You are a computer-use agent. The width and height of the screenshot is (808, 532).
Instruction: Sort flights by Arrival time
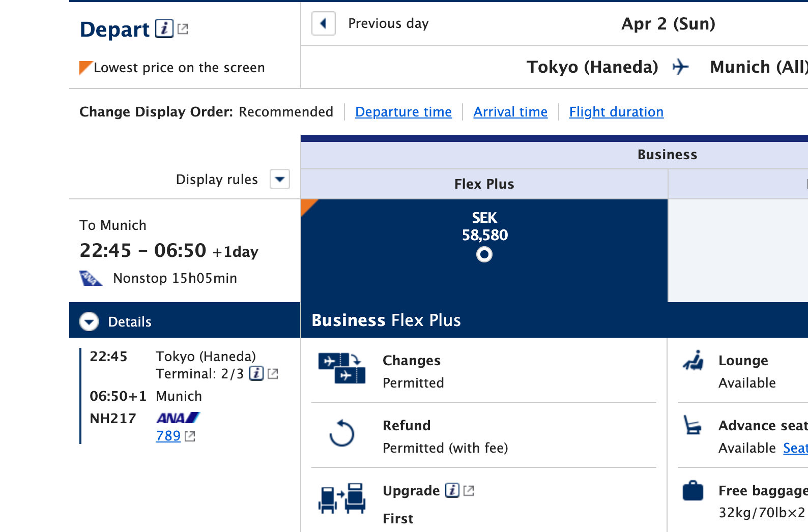tap(510, 112)
